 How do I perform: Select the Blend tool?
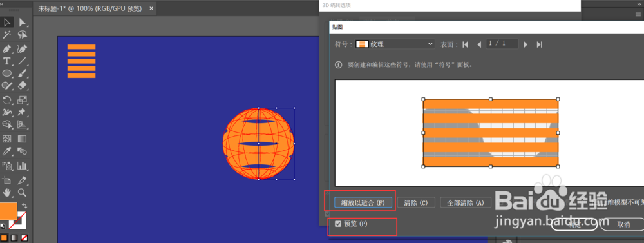(22, 151)
